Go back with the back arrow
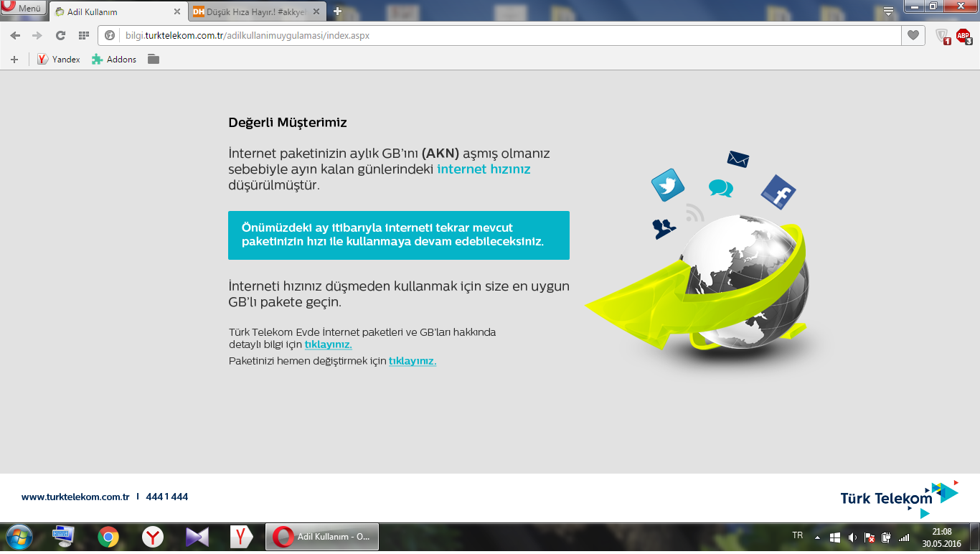 pos(15,35)
